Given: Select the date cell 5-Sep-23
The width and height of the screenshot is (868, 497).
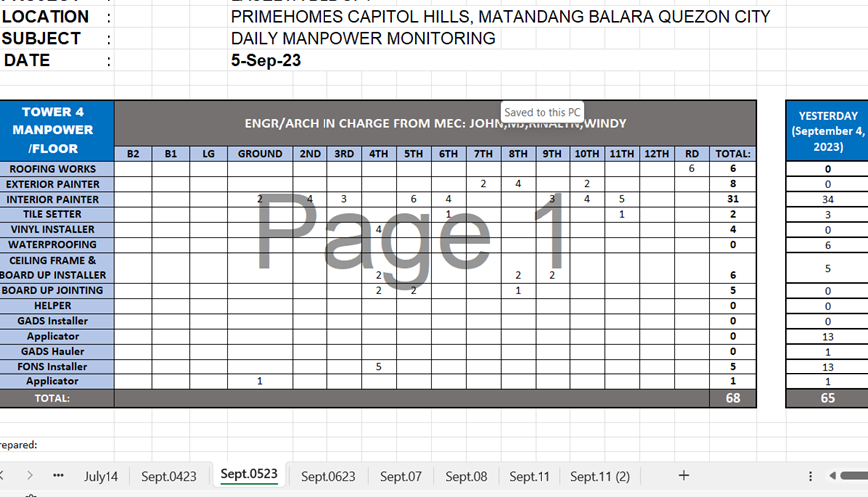Looking at the screenshot, I should [x=266, y=60].
